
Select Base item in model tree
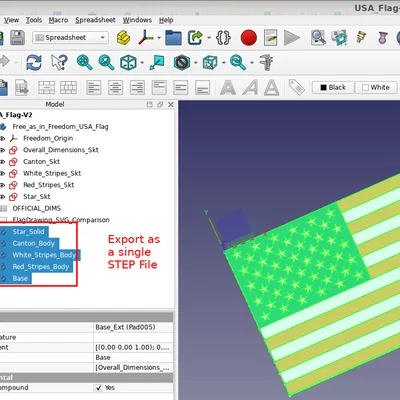pos(20,278)
